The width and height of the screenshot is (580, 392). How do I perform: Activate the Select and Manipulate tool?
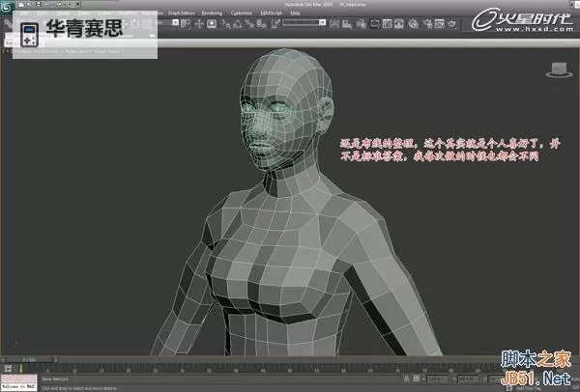tap(199, 24)
